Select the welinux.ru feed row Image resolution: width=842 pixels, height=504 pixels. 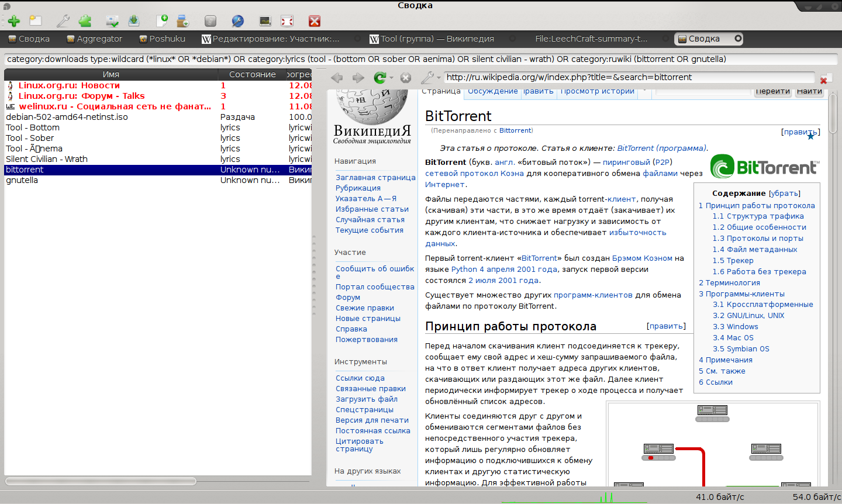158,106
